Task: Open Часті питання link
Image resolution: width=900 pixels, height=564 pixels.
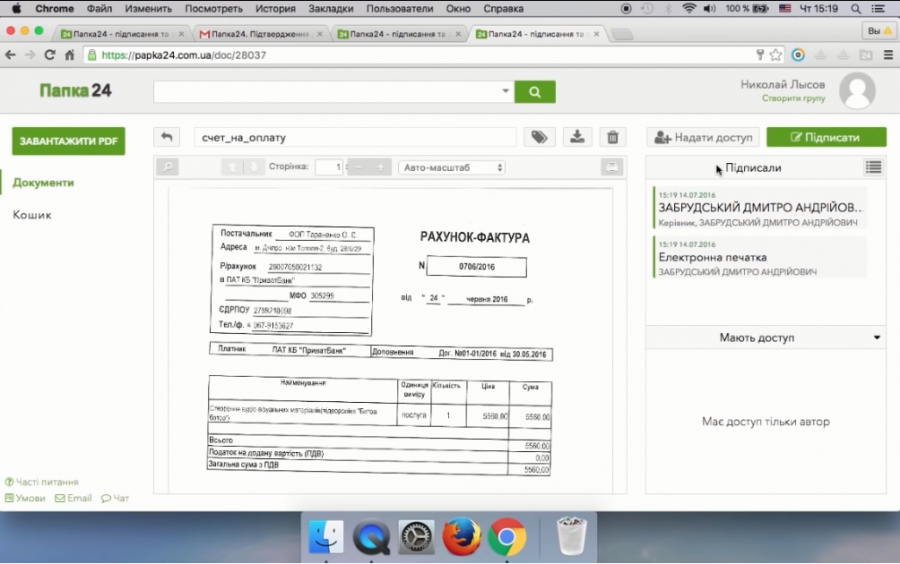Action: point(42,482)
